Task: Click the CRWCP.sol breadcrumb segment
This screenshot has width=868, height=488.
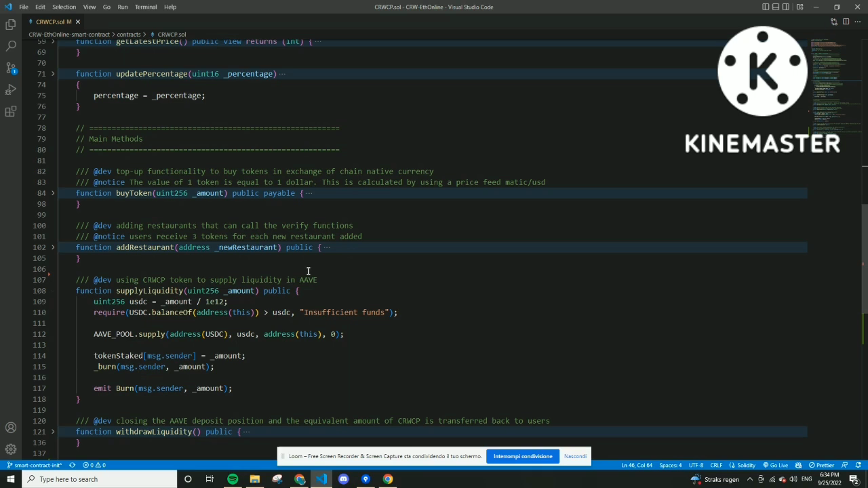Action: click(172, 34)
